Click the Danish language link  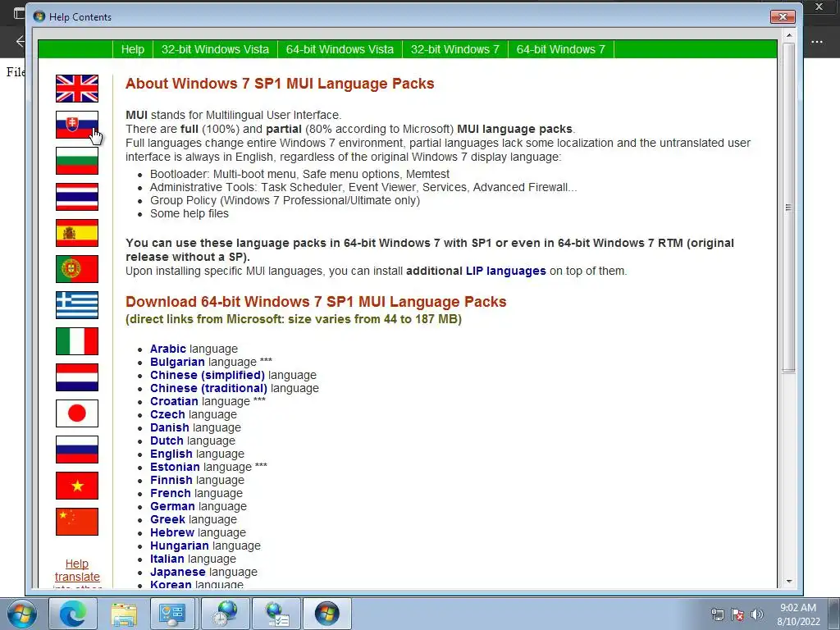pos(169,427)
